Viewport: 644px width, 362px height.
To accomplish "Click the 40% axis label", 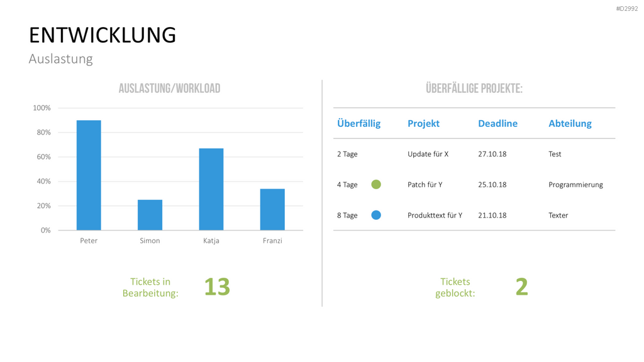I will [43, 181].
